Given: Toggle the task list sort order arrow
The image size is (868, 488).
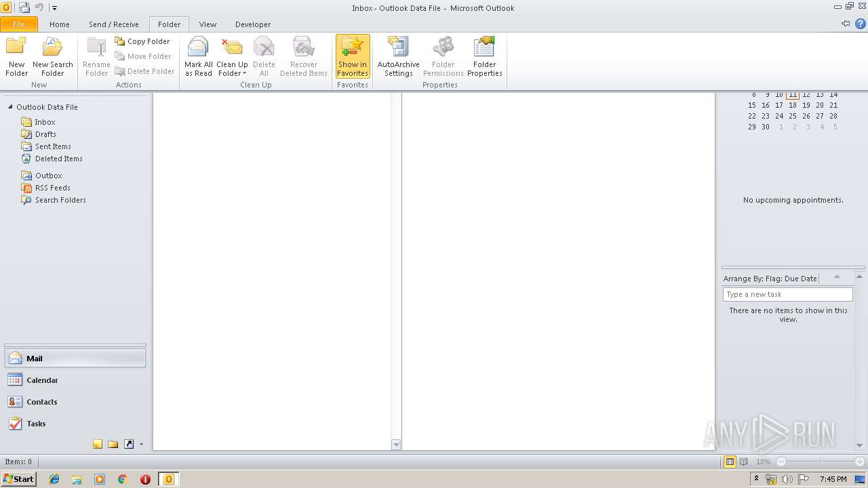Looking at the screenshot, I should coord(837,277).
